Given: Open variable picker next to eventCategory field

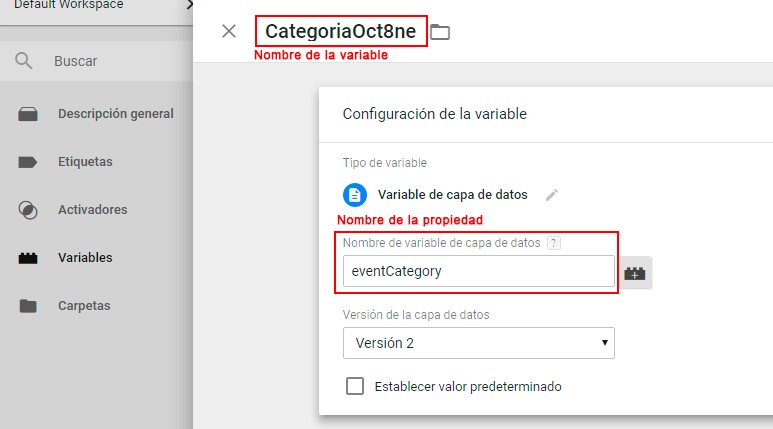Looking at the screenshot, I should [x=634, y=272].
